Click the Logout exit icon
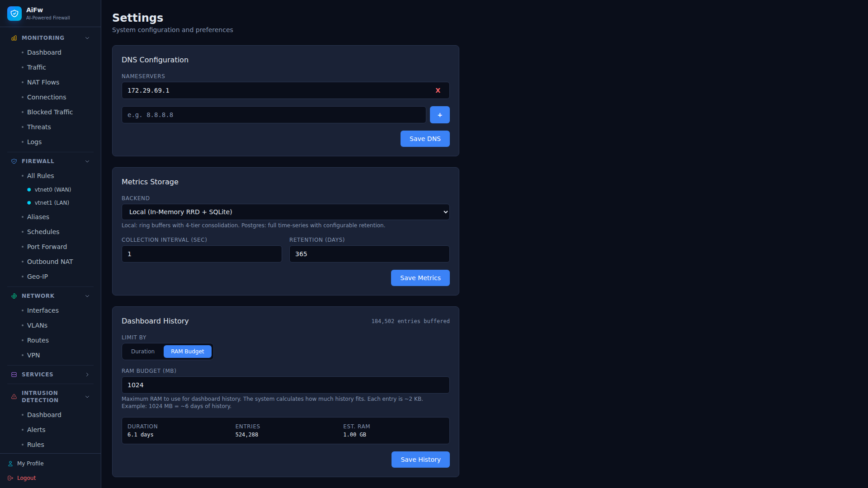 pyautogui.click(x=10, y=478)
